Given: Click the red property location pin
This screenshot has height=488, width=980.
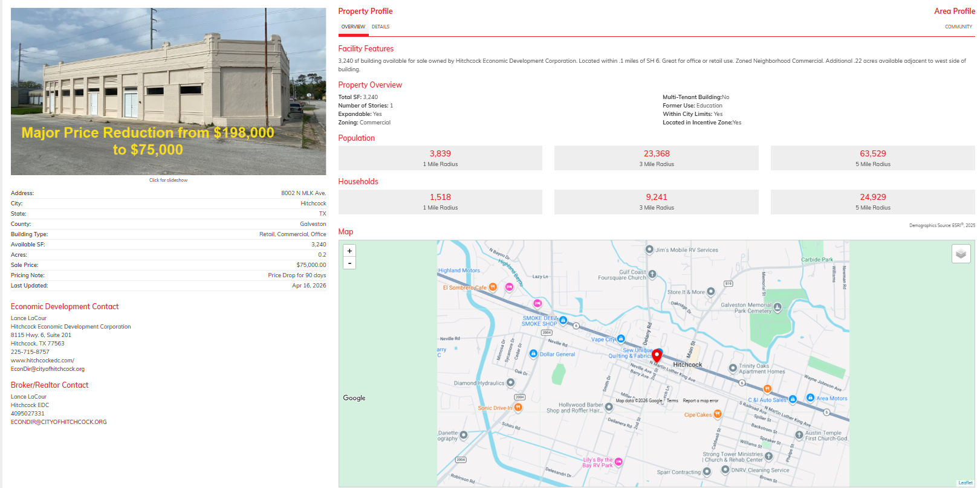Looking at the screenshot, I should tap(657, 356).
